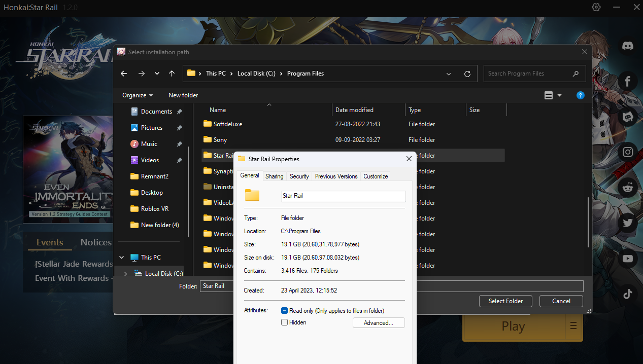Open the launcher settings gear
Screen dimensions: 643x364
(x=596, y=7)
